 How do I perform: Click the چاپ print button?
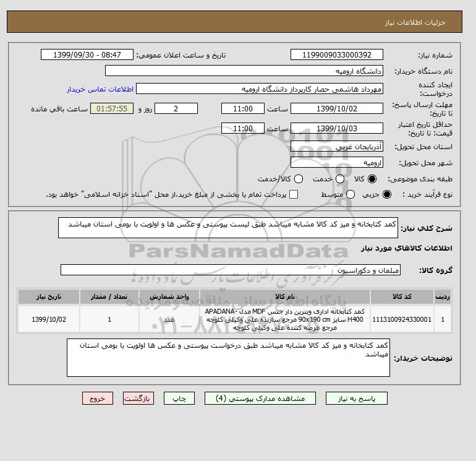click(179, 399)
